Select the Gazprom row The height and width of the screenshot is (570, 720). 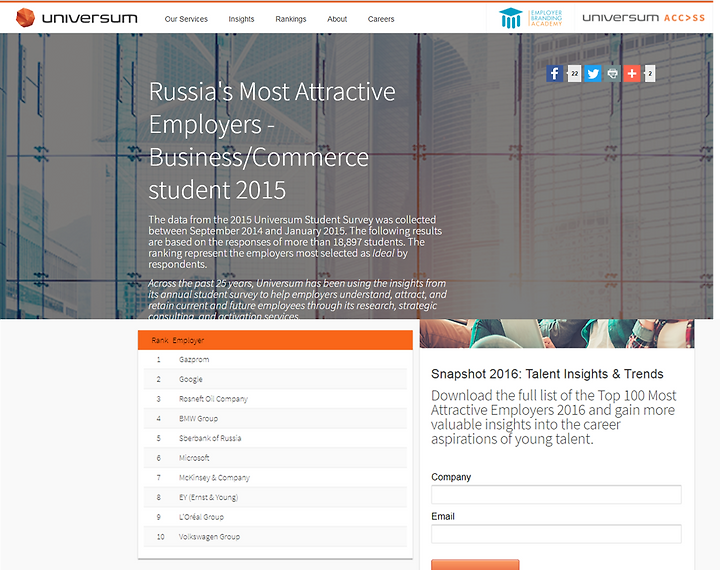click(275, 360)
